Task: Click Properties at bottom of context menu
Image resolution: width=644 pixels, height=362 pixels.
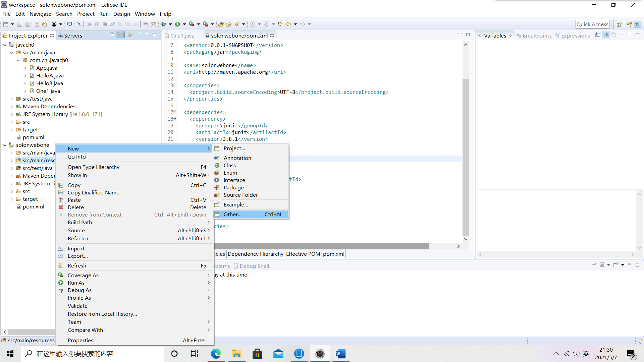Action: coord(80,340)
